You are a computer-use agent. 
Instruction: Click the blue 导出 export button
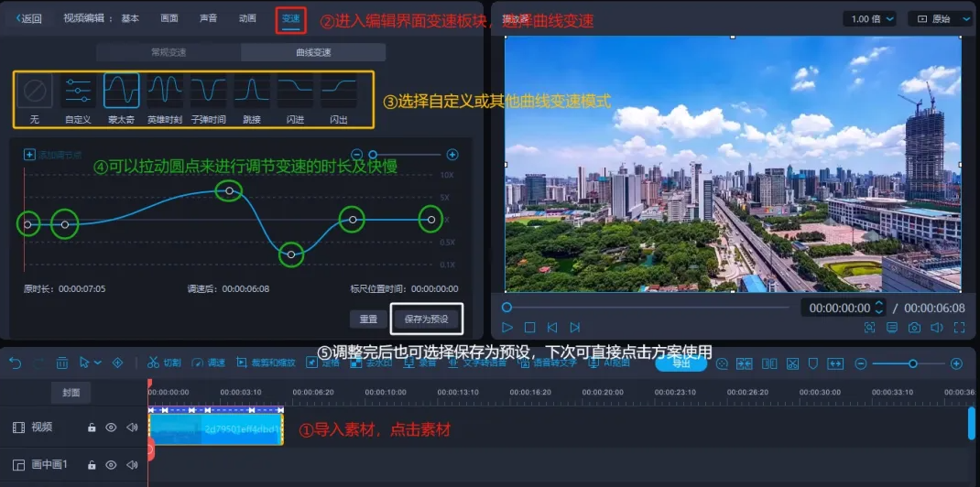[x=681, y=363]
